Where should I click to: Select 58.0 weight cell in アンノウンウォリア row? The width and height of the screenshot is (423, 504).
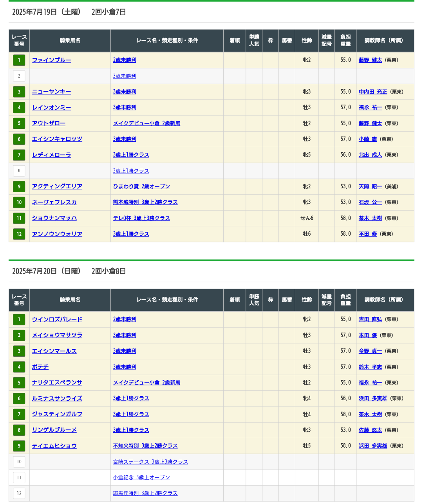pyautogui.click(x=345, y=234)
